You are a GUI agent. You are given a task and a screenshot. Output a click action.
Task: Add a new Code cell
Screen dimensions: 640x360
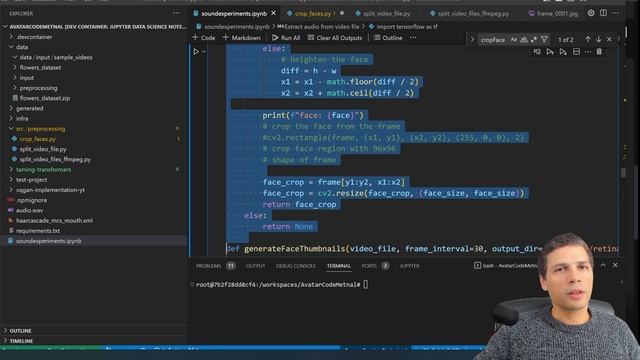coord(203,38)
